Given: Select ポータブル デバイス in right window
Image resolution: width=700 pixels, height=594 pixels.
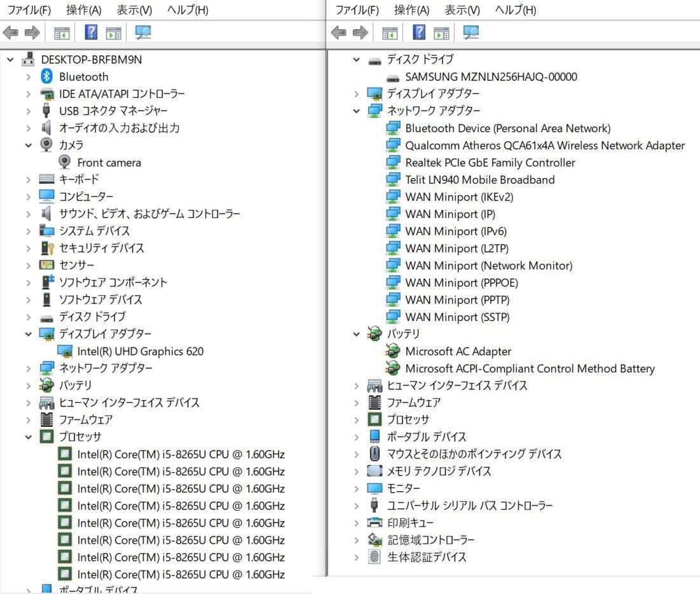Looking at the screenshot, I should click(427, 436).
